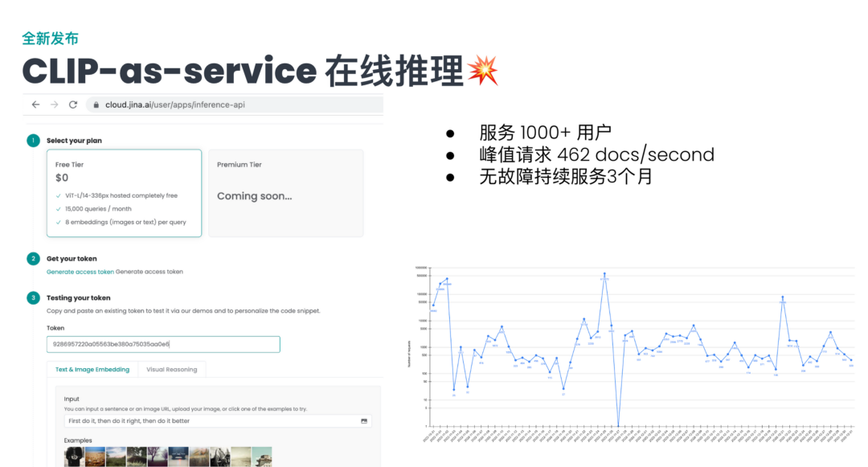The width and height of the screenshot is (868, 467).
Task: Reload the cloud.jina.ai page
Action: (x=73, y=104)
